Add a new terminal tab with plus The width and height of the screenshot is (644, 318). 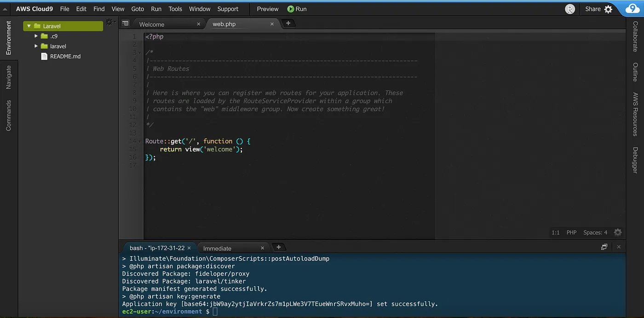point(278,247)
